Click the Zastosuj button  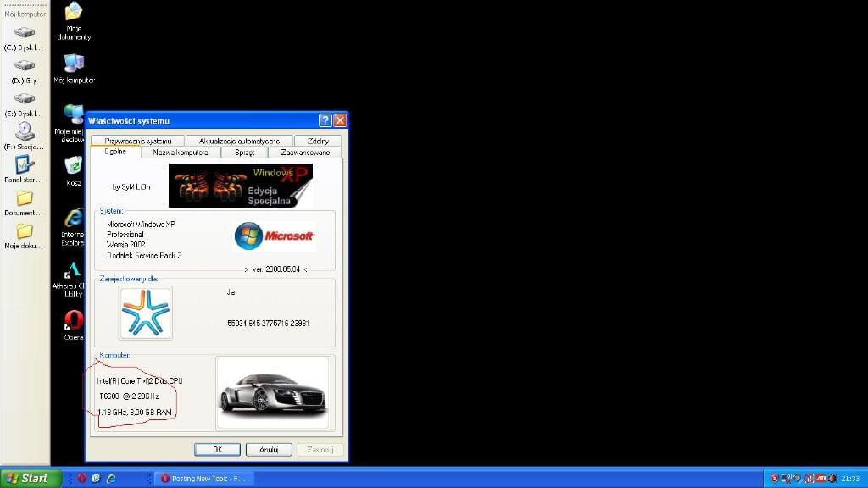320,449
